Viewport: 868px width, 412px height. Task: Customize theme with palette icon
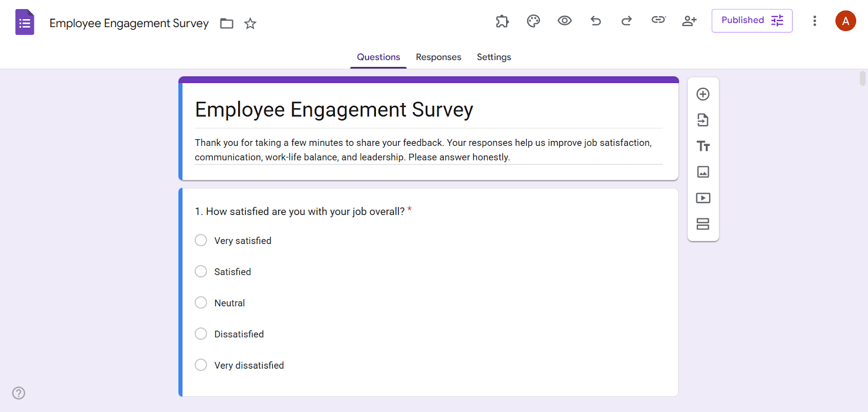[x=533, y=21]
